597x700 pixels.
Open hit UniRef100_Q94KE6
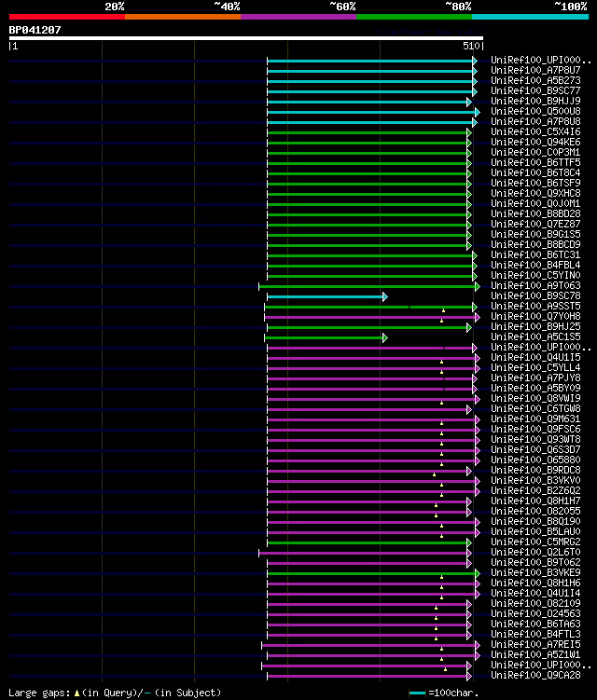tap(535, 142)
